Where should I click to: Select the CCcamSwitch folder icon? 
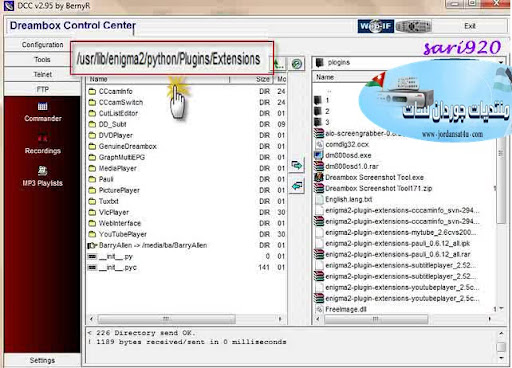pos(92,102)
